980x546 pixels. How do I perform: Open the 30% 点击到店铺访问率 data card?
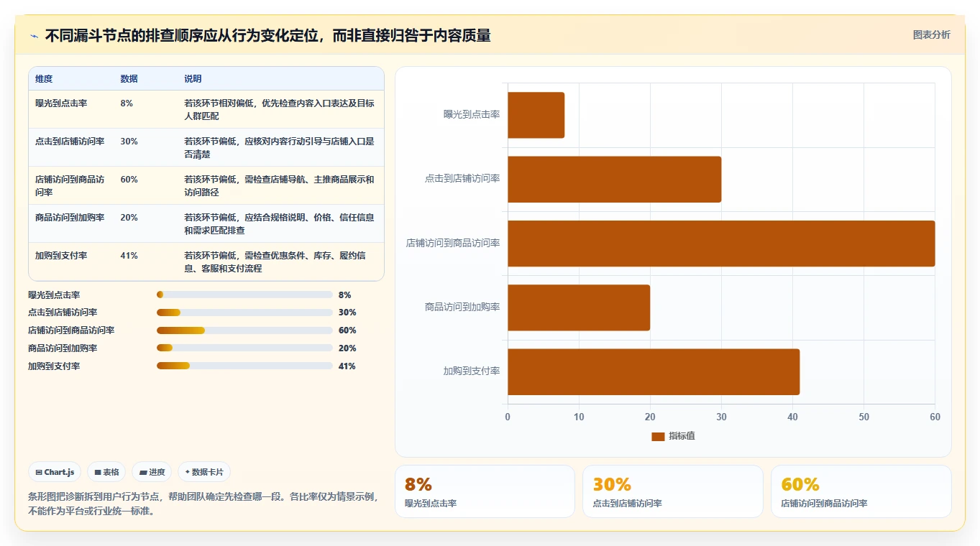point(673,491)
